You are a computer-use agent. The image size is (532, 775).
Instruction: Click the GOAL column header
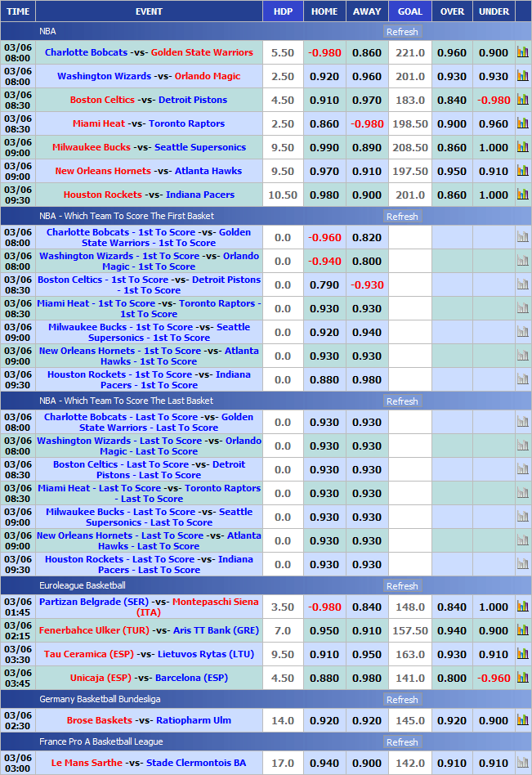coord(410,11)
